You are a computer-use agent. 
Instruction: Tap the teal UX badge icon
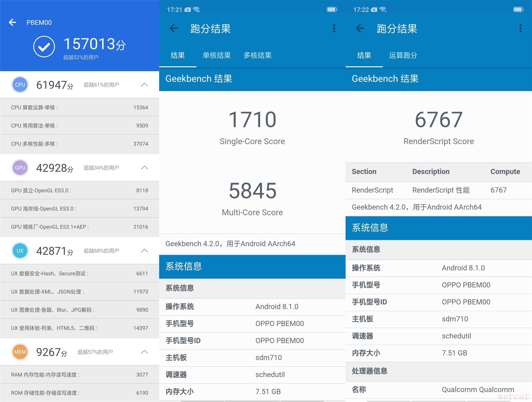pyautogui.click(x=20, y=251)
